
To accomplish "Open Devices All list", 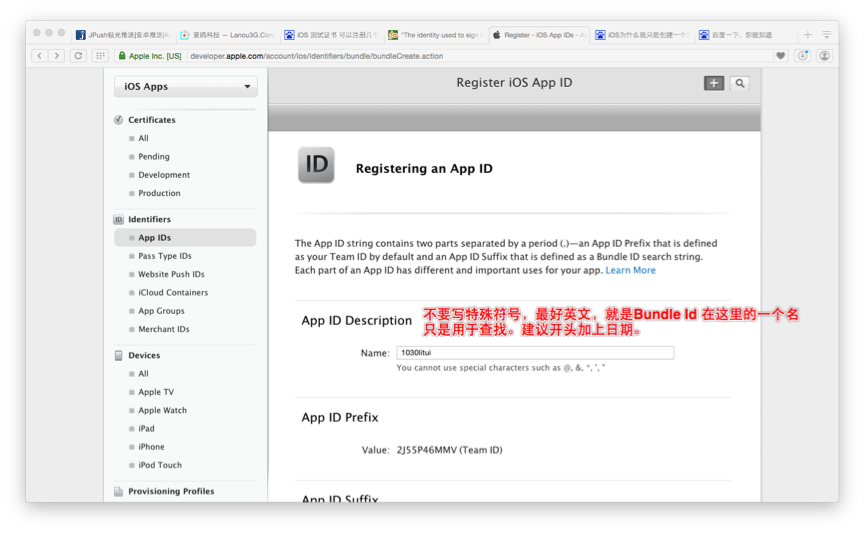I will coord(143,374).
